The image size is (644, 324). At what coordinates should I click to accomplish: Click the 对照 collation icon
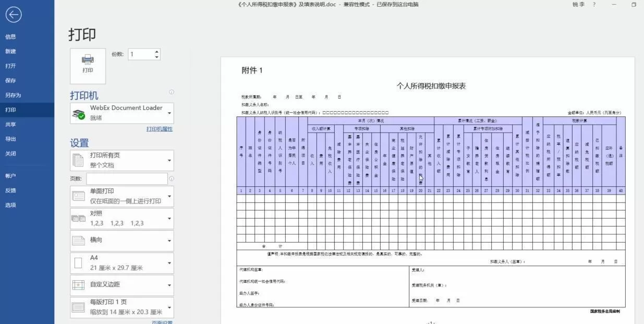pos(78,218)
